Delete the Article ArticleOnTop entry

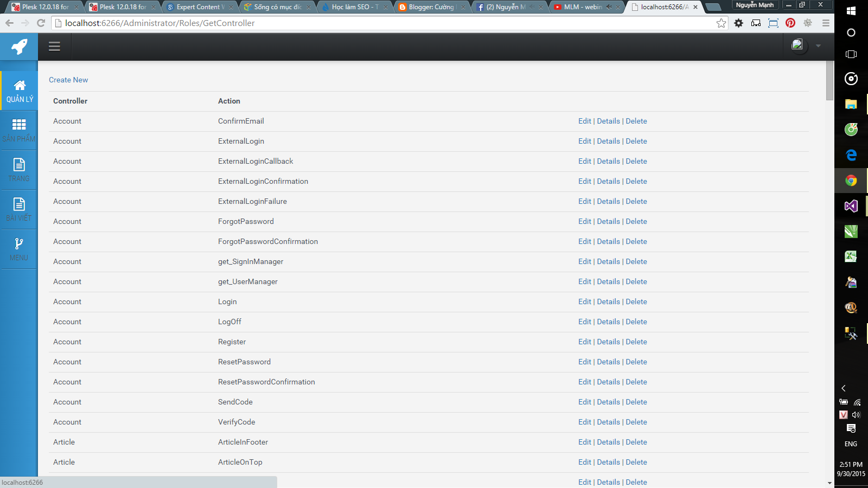coord(636,462)
